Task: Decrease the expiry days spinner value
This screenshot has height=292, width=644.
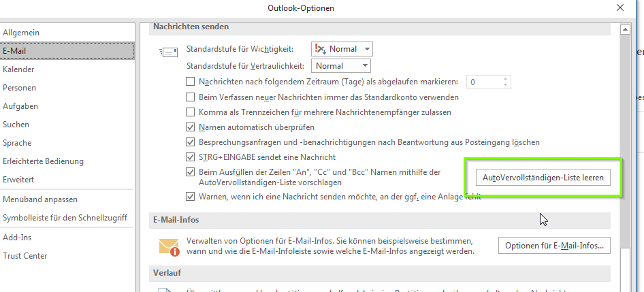Action: point(506,85)
